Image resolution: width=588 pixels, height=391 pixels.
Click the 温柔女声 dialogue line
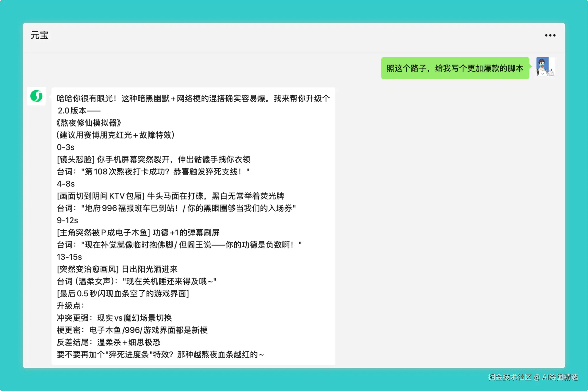click(x=136, y=281)
